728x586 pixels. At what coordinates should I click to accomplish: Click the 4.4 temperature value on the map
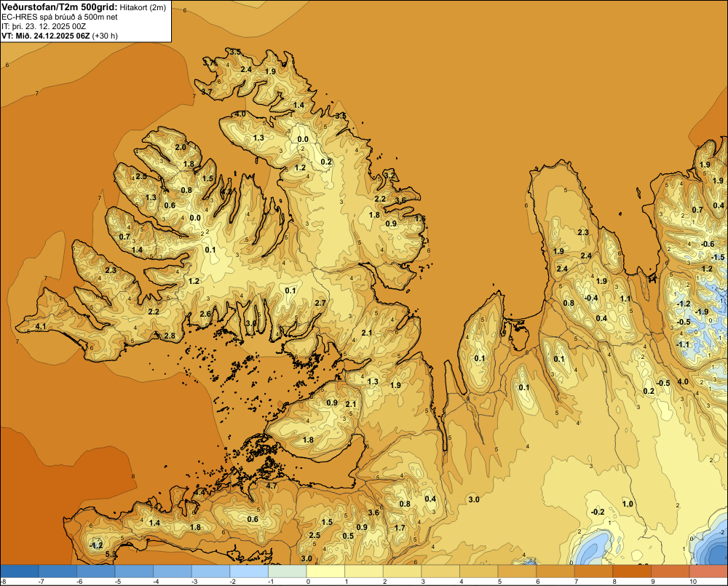[200, 492]
